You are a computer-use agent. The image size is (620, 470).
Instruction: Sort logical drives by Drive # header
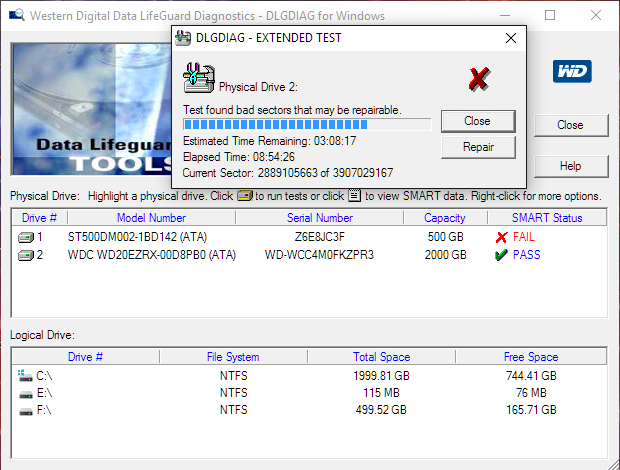[85, 357]
